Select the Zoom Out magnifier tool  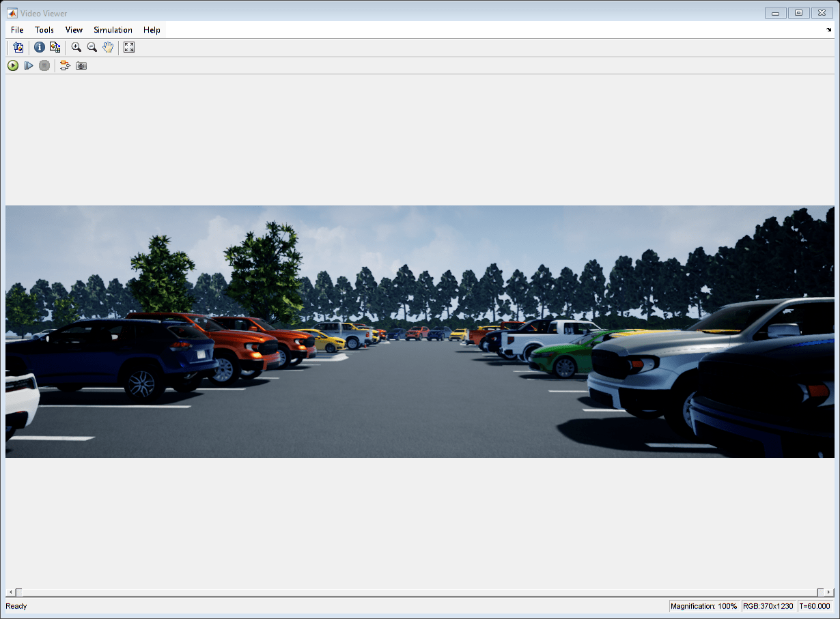(x=92, y=47)
